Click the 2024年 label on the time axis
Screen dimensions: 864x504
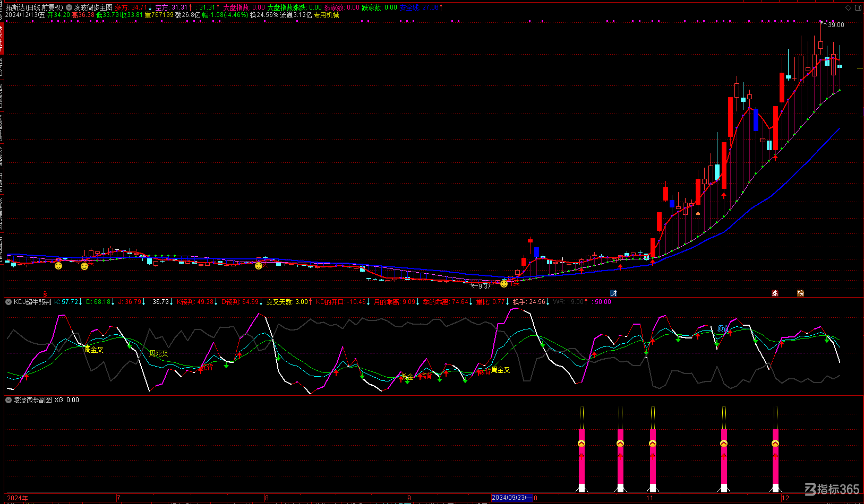click(18, 498)
